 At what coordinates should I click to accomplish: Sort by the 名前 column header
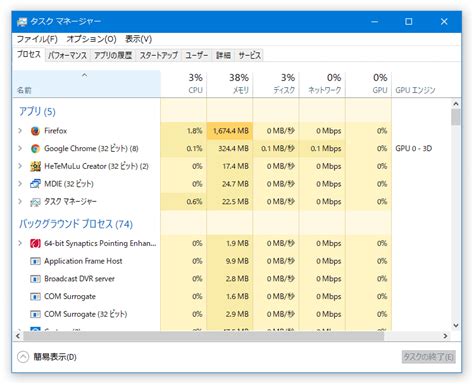tap(86, 84)
